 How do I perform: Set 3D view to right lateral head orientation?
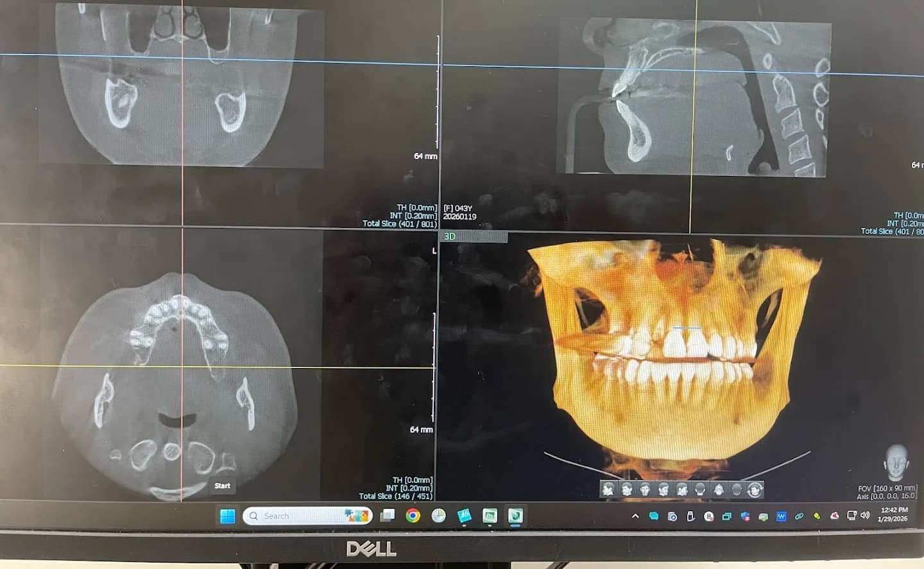609,489
